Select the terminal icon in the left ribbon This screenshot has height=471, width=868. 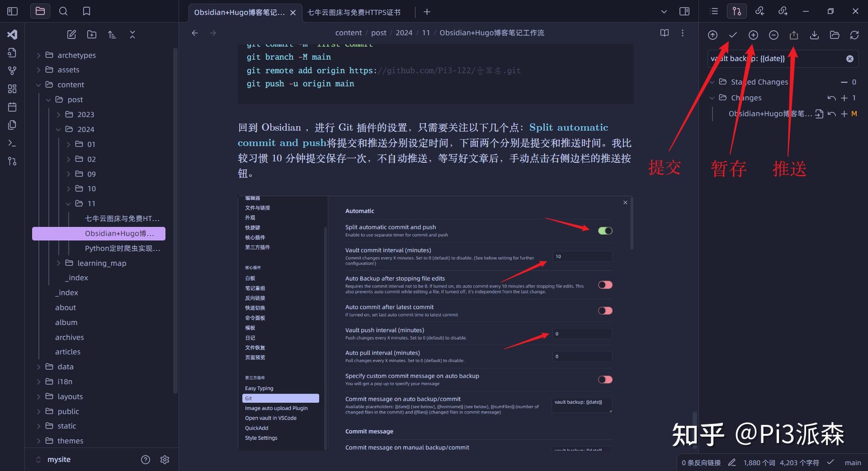tap(12, 143)
